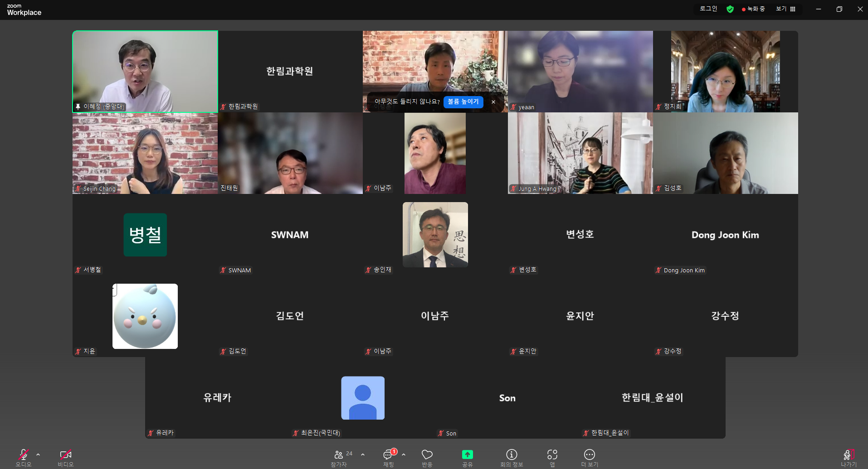
Task: Click 송인재's profile photo
Action: pos(435,235)
